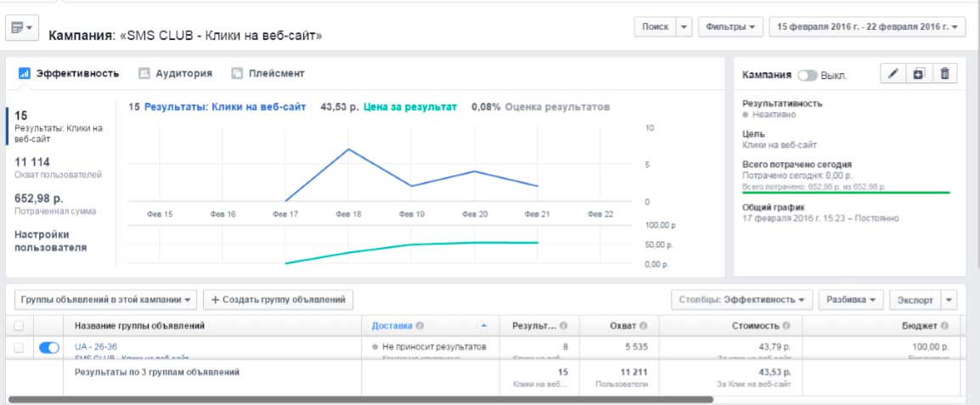Select the 11 114 Охват пользователей metric
Screen dimensions: 980x405
[x=59, y=168]
